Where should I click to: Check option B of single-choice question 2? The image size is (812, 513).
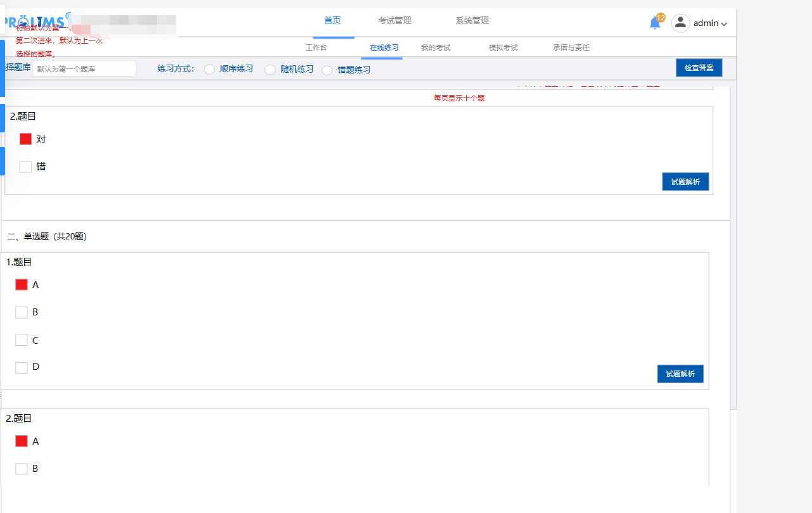click(x=22, y=469)
